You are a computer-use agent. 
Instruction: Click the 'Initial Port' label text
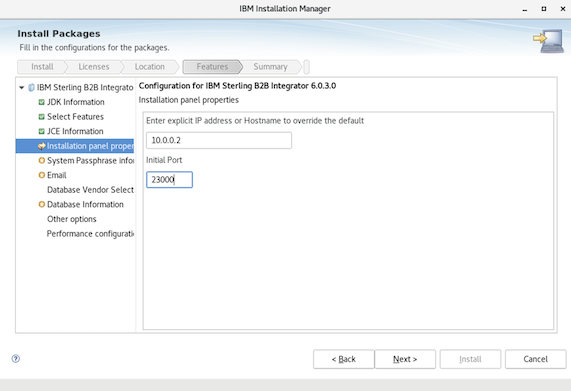(164, 160)
